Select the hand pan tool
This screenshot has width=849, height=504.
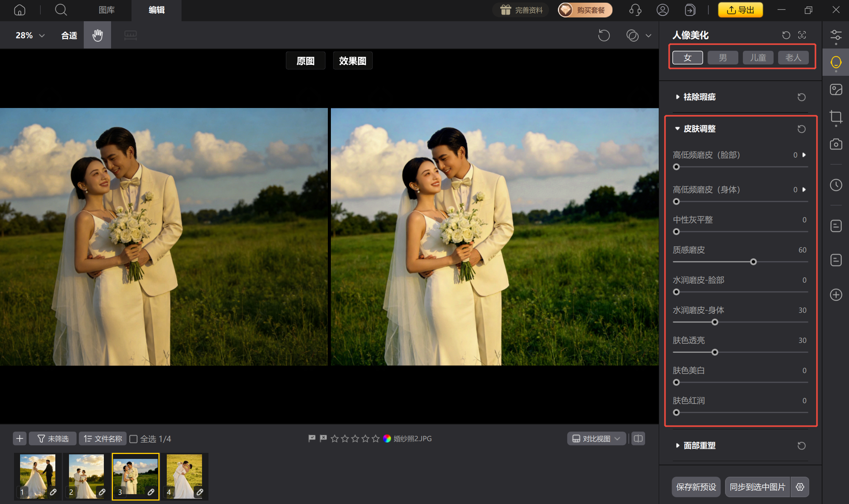pos(97,35)
